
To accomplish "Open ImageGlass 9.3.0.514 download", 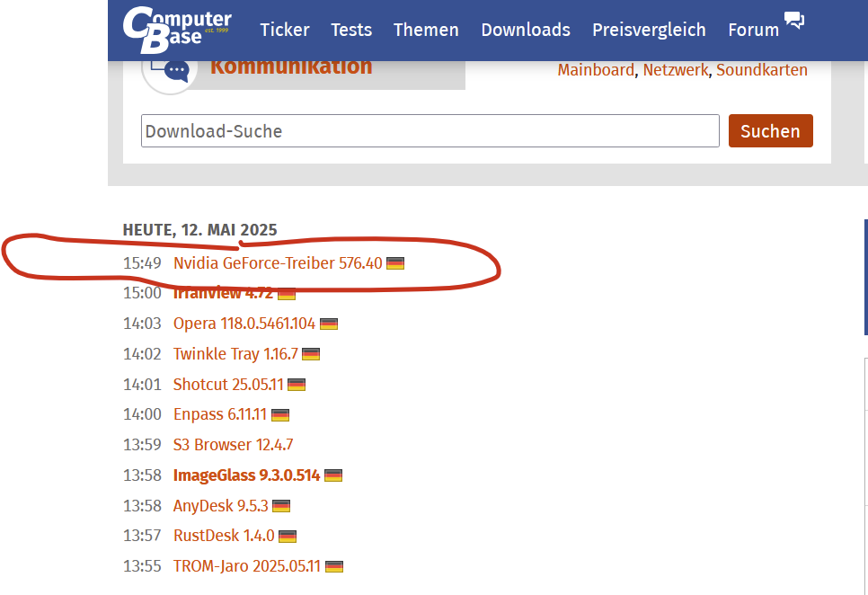I will 246,475.
